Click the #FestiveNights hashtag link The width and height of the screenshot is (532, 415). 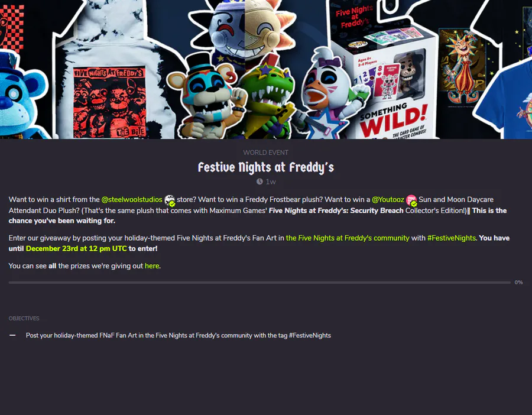[x=451, y=238]
